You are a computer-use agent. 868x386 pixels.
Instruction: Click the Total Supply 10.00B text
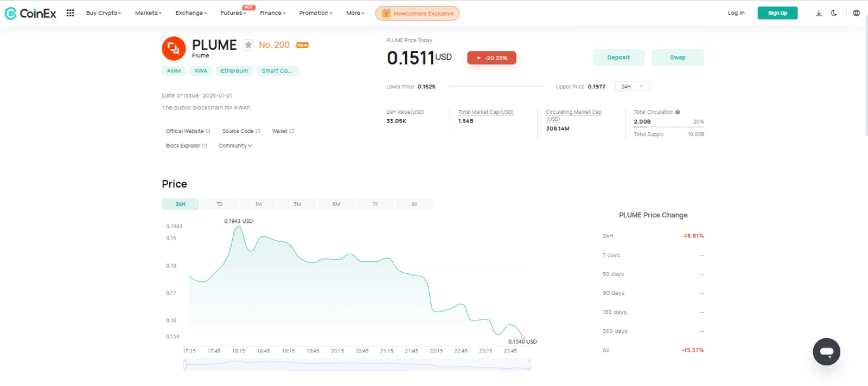[668, 134]
